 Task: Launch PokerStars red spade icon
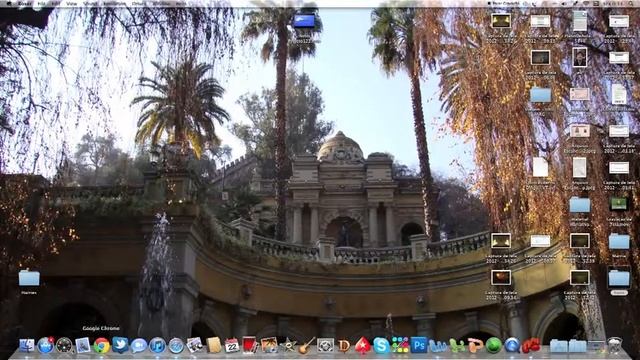click(x=363, y=346)
